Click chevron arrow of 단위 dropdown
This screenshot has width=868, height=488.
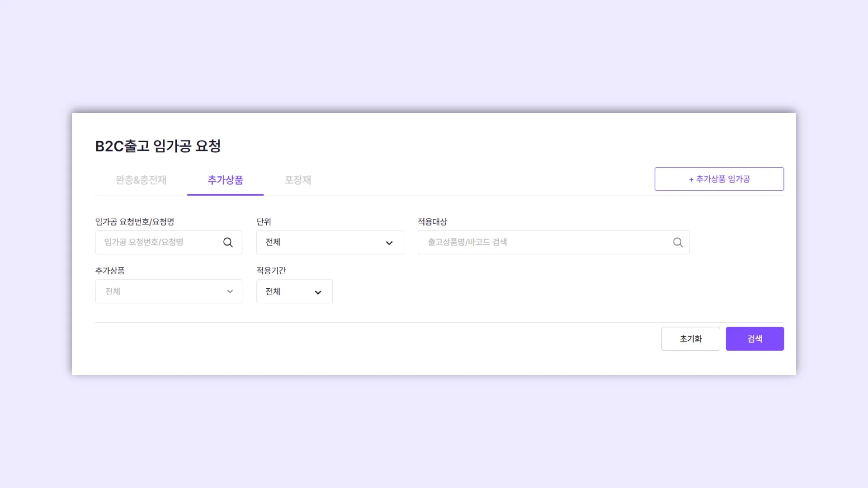[x=389, y=243]
